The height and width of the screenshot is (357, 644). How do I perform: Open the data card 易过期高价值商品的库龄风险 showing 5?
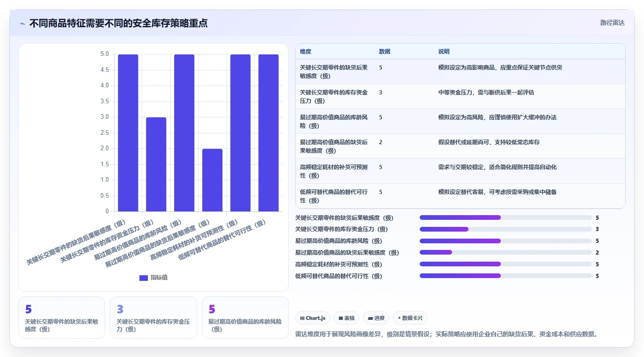point(245,318)
